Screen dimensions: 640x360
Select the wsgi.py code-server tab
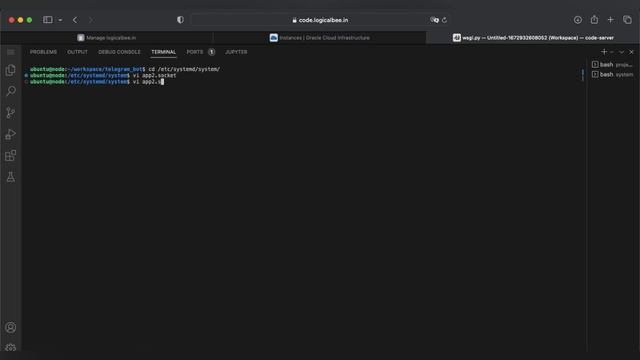[533, 38]
